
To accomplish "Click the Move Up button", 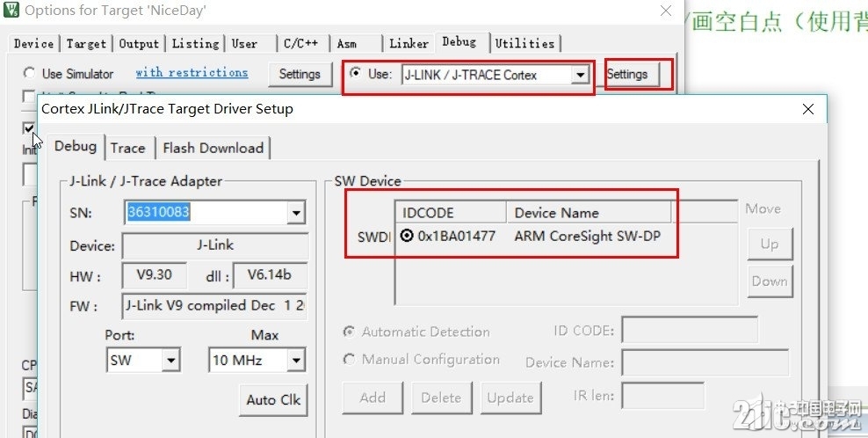I will click(x=770, y=244).
